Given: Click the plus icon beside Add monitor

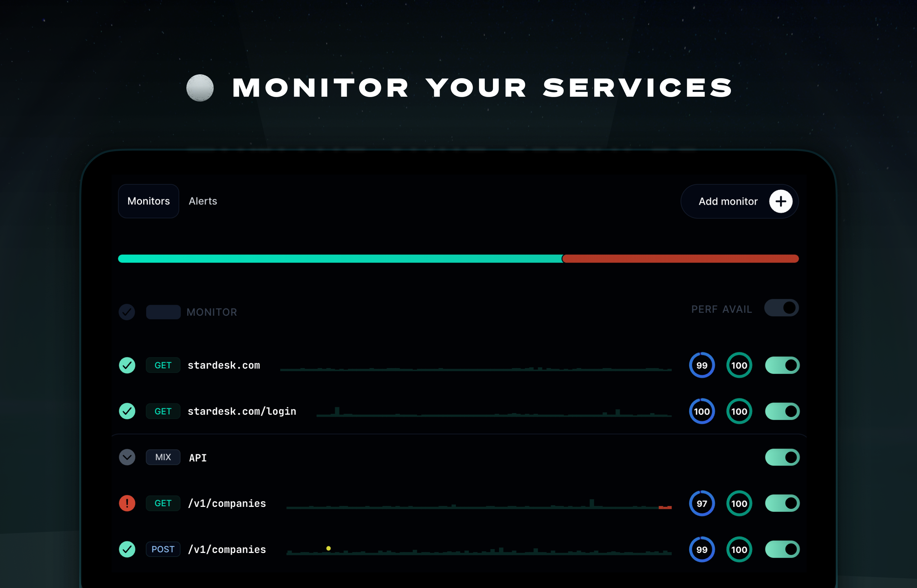Looking at the screenshot, I should tap(781, 201).
